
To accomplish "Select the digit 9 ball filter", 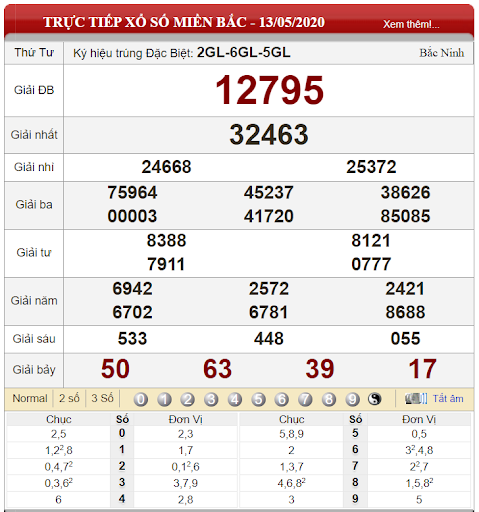I will [352, 399].
